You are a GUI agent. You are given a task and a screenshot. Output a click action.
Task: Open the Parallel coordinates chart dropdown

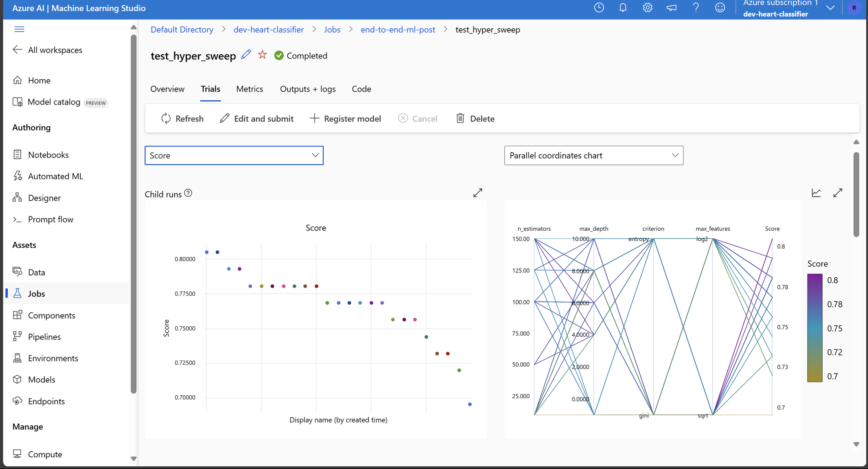[593, 155]
